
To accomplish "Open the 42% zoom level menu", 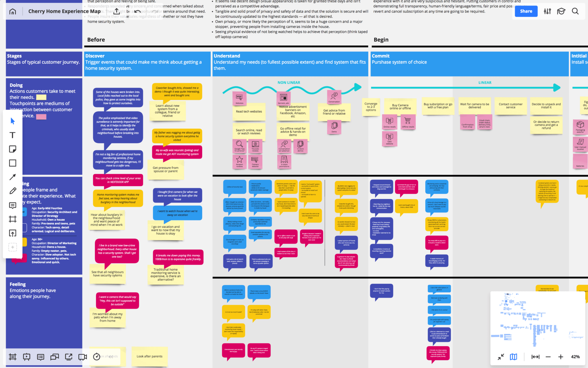I will point(575,357).
